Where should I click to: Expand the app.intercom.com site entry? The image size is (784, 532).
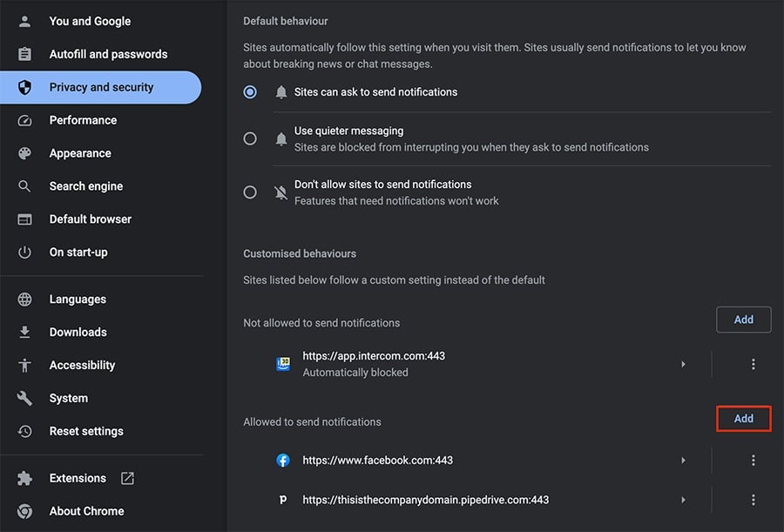click(683, 364)
